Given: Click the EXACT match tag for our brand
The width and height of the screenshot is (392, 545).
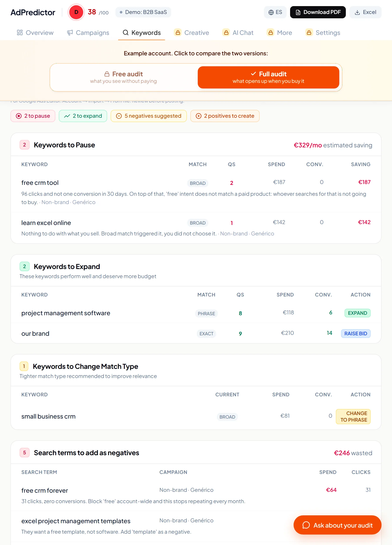Looking at the screenshot, I should pos(206,334).
